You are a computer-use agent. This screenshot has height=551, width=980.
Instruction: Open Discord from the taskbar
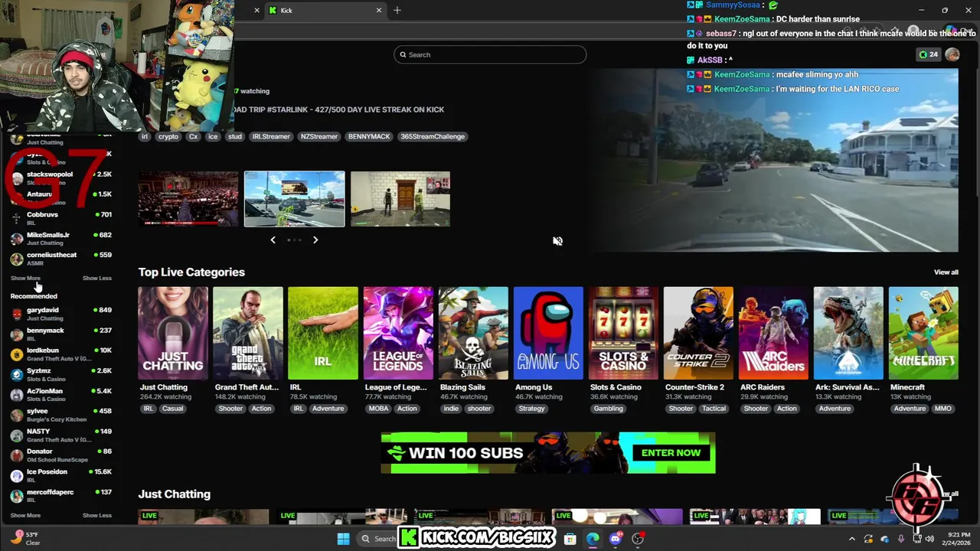click(x=616, y=539)
